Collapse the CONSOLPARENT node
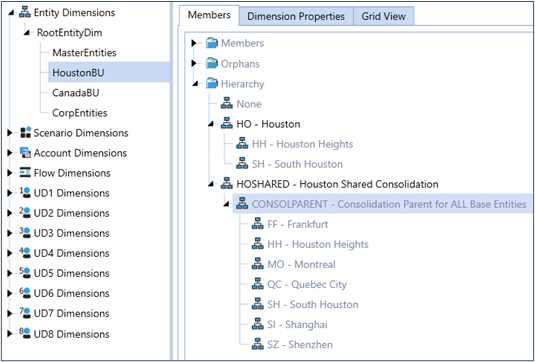The width and height of the screenshot is (535, 362). click(226, 205)
